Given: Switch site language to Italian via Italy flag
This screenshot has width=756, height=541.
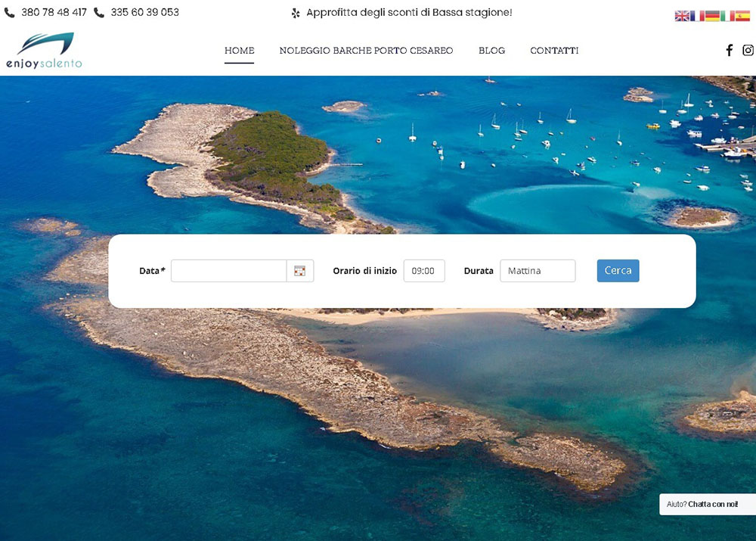Looking at the screenshot, I should pos(727,16).
